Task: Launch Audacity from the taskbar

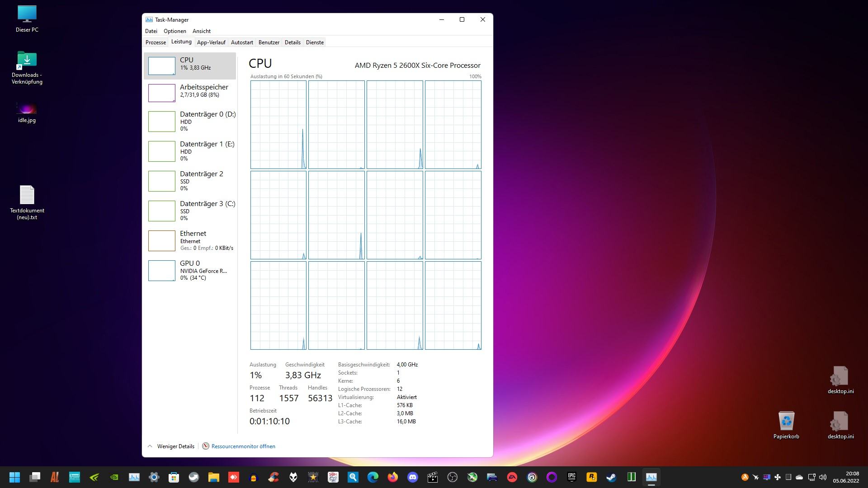Action: pos(254,477)
